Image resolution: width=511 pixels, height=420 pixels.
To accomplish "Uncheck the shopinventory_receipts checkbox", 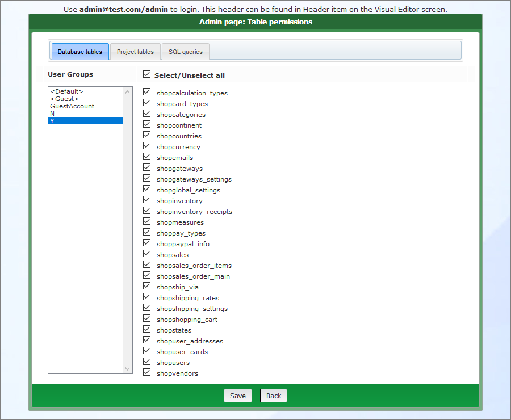I will pyautogui.click(x=146, y=211).
